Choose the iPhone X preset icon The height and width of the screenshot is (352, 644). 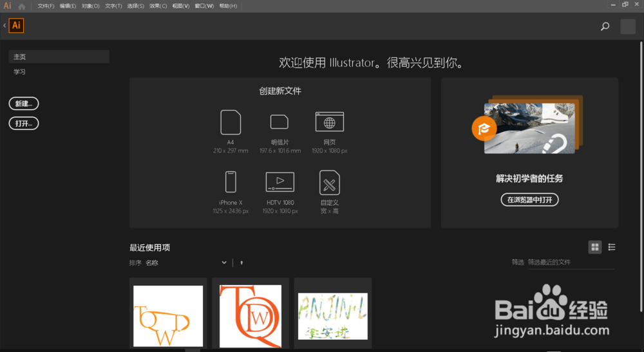[x=231, y=181]
